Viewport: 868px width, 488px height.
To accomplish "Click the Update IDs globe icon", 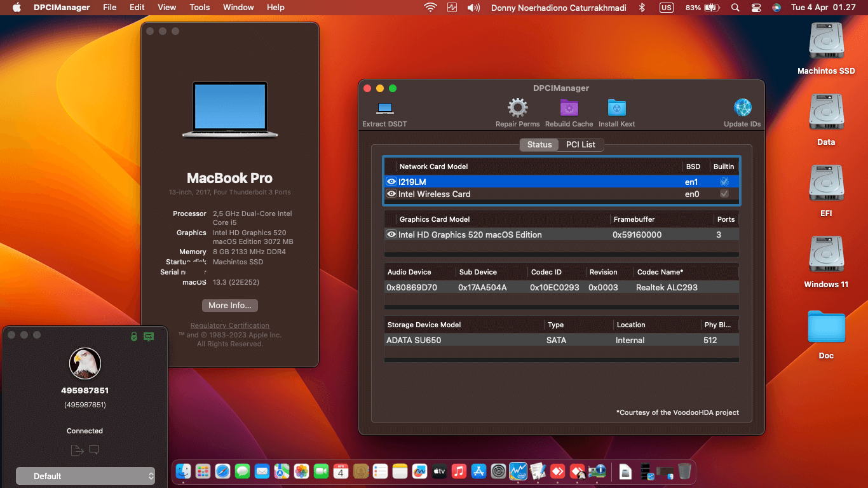I will (x=742, y=108).
